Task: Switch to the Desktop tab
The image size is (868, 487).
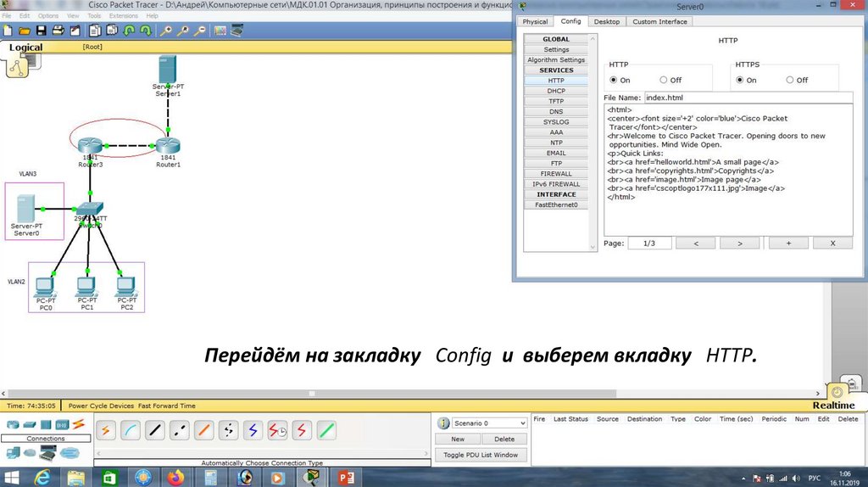Action: click(606, 21)
